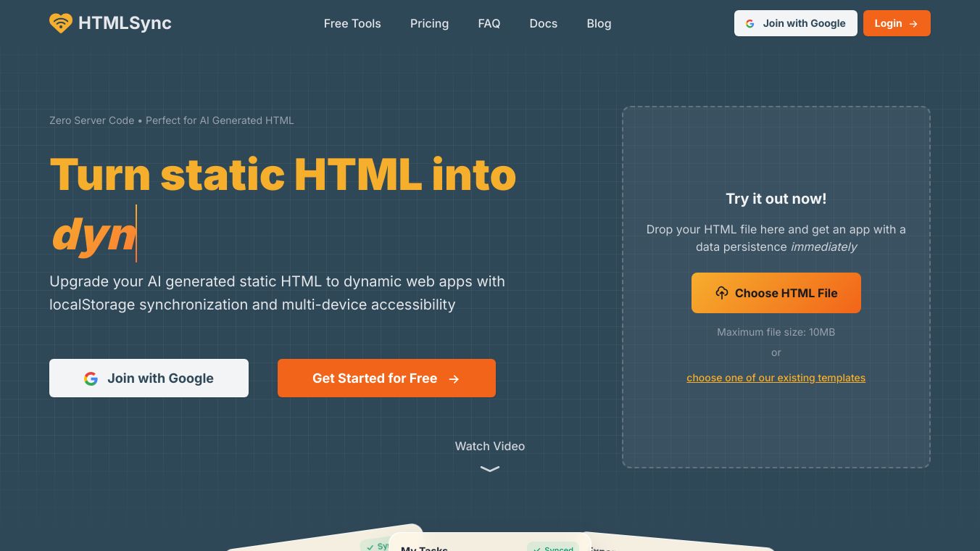
Task: Click the Google icon on hero Join with Google
Action: click(91, 378)
